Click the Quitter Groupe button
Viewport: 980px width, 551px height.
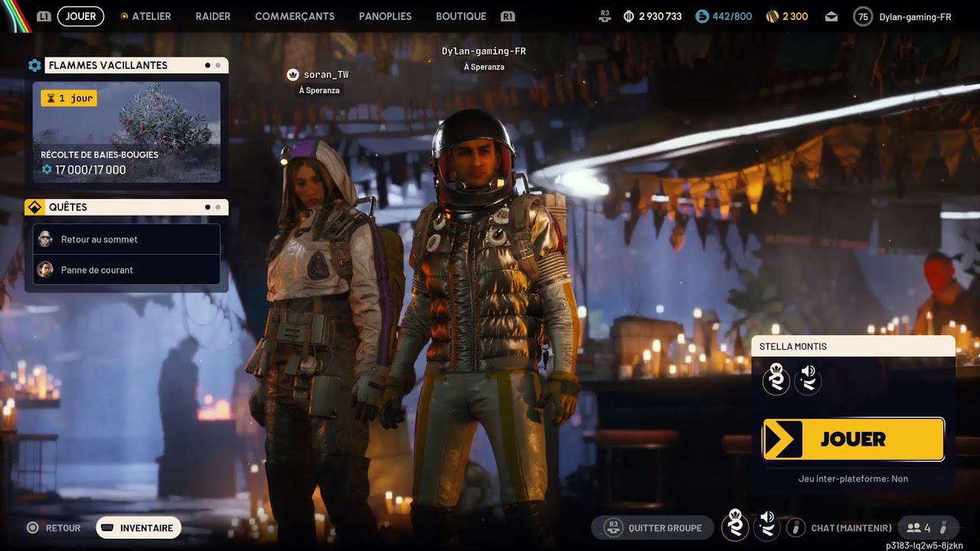click(x=653, y=528)
